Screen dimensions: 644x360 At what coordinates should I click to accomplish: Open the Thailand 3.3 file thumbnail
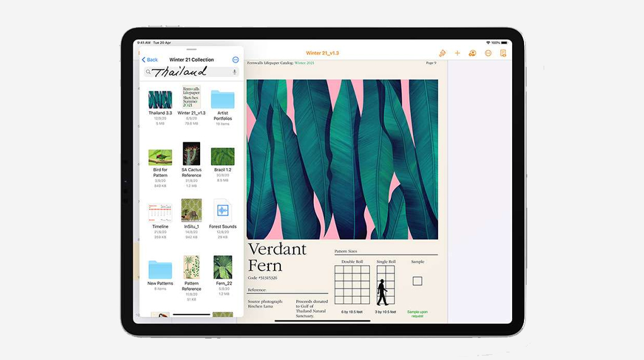click(160, 100)
